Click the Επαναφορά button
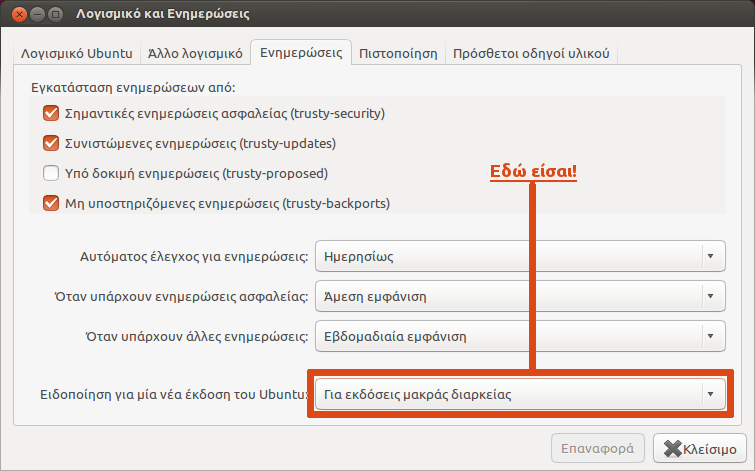 point(598,449)
